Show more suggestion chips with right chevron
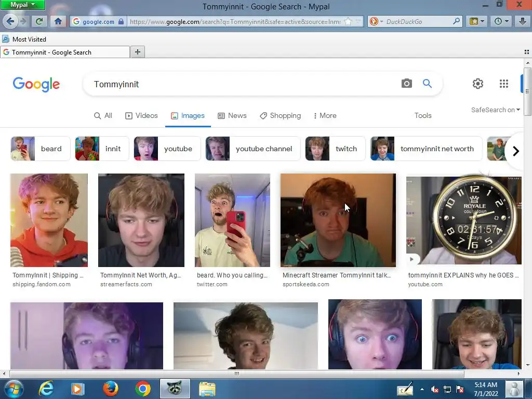 click(x=516, y=151)
